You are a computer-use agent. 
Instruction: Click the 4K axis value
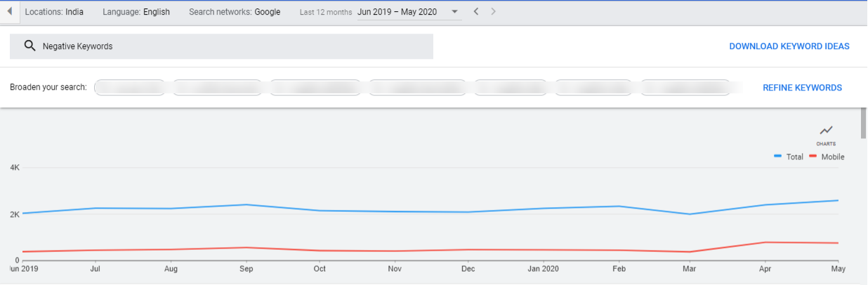15,168
